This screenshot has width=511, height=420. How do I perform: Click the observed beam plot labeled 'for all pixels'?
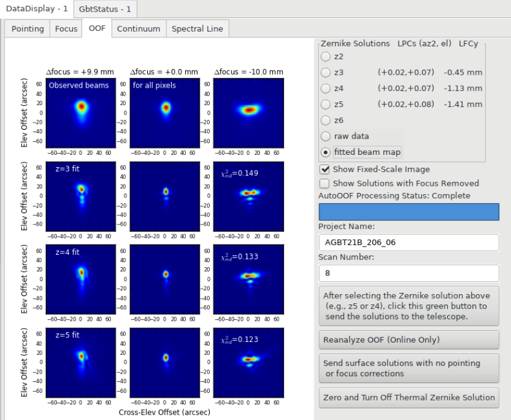coord(165,113)
